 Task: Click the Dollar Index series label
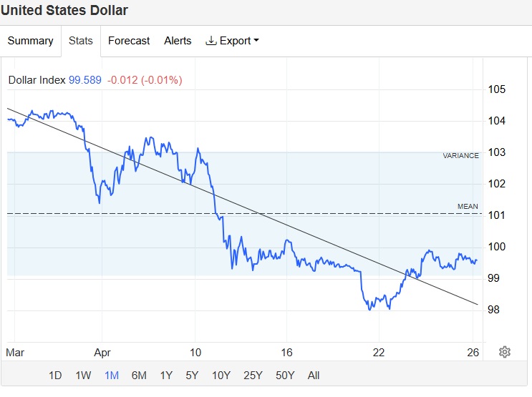click(37, 80)
